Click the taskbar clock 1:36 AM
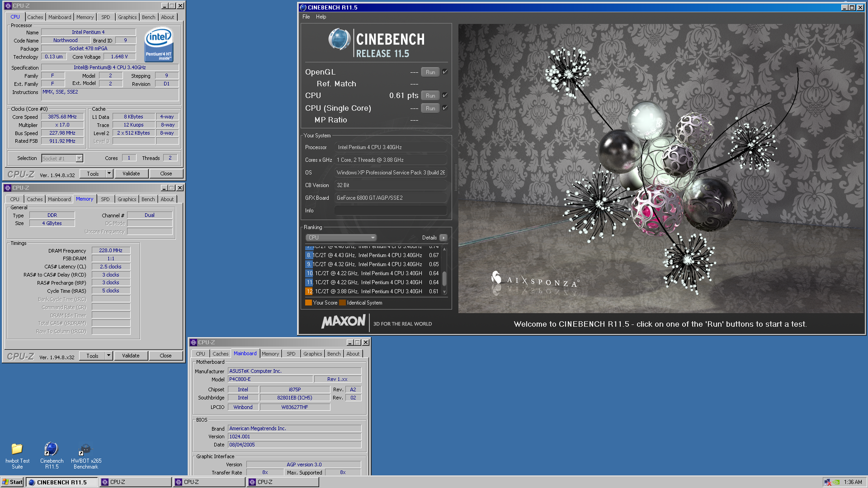Viewport: 868px width, 488px height. coord(853,482)
